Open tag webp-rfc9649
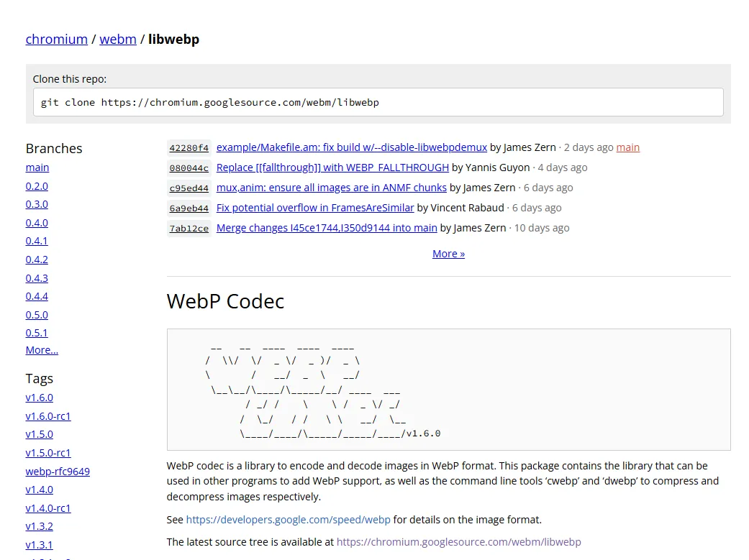 pos(58,472)
